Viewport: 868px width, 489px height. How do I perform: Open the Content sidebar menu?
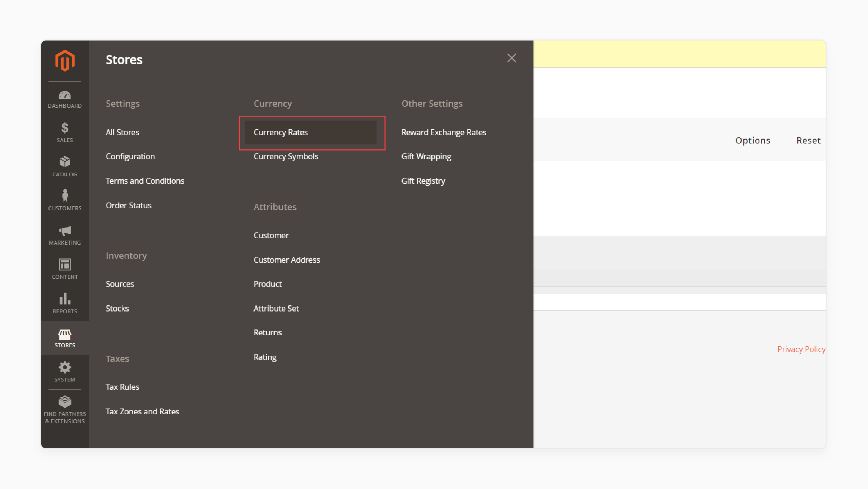pos(65,269)
